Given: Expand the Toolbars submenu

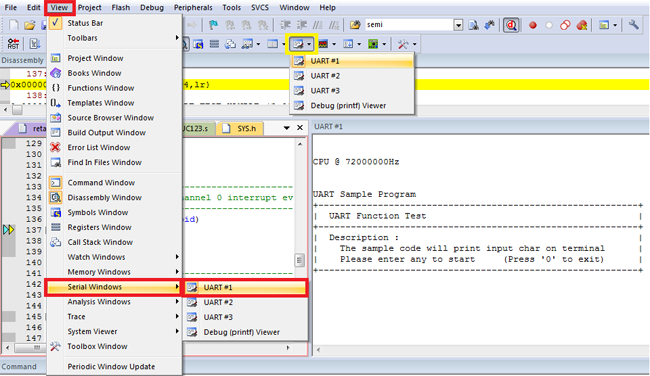Looking at the screenshot, I should click(114, 38).
